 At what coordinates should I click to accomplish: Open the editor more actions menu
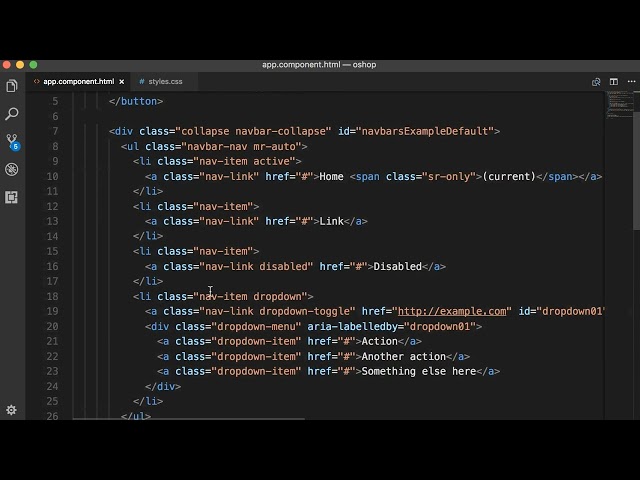[631, 82]
